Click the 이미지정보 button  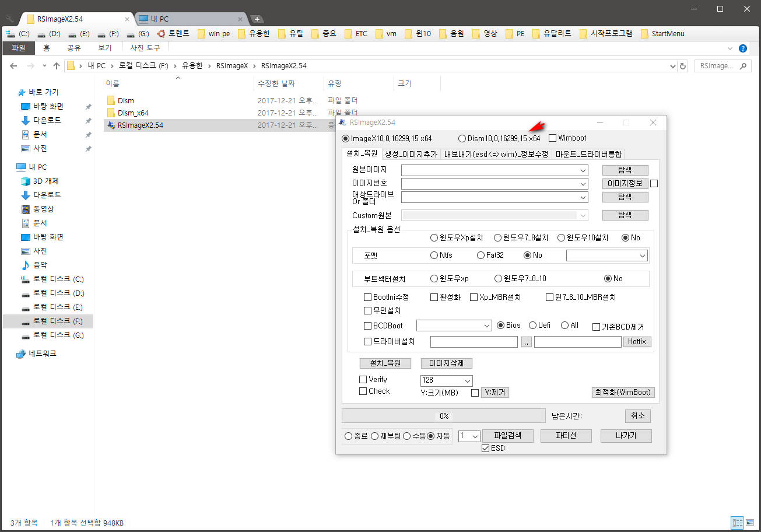pos(625,183)
